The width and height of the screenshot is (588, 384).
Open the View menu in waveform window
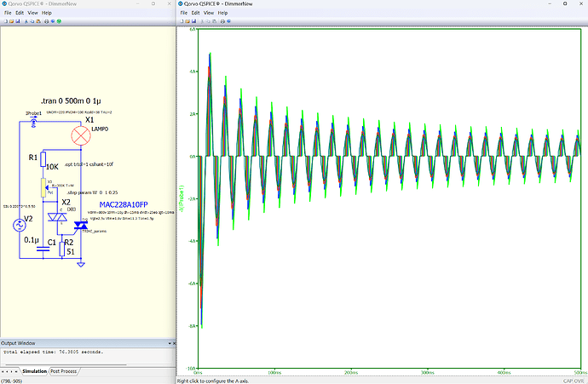pyautogui.click(x=210, y=14)
